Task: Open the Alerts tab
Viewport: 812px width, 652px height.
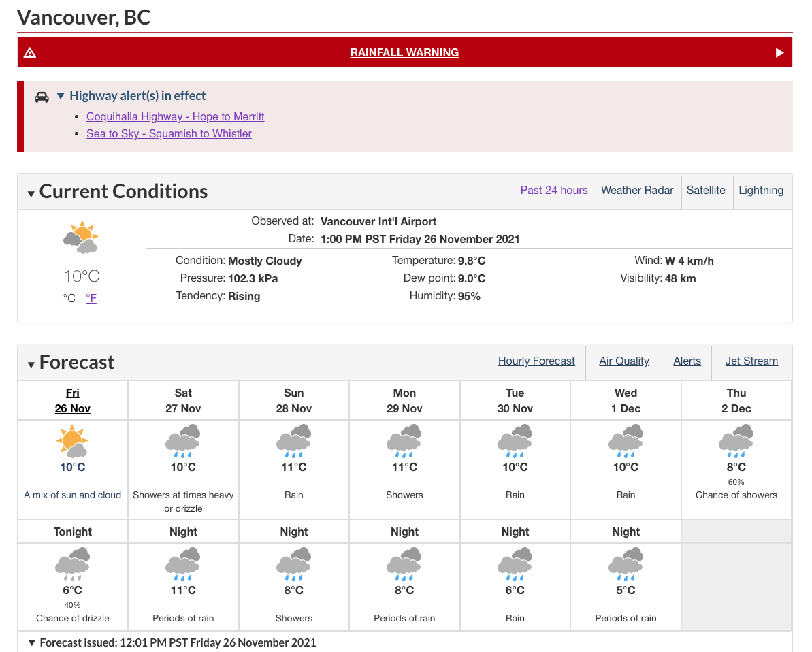Action: (x=687, y=361)
